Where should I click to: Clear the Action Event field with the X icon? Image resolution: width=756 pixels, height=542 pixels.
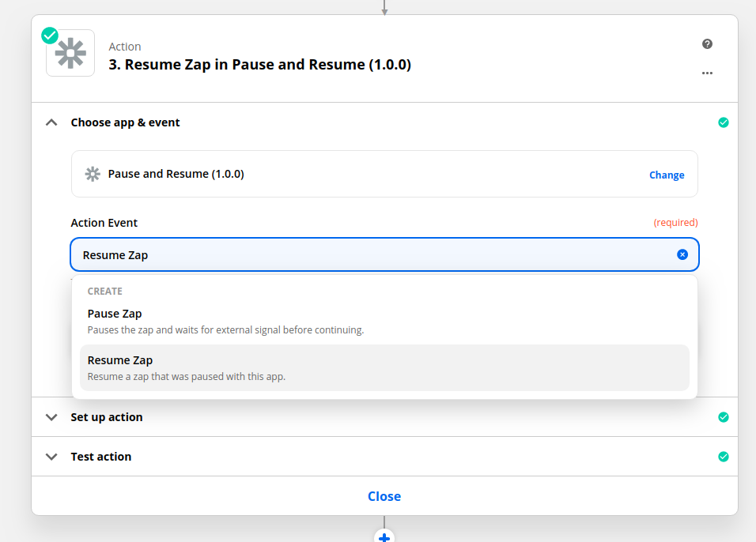(x=682, y=254)
